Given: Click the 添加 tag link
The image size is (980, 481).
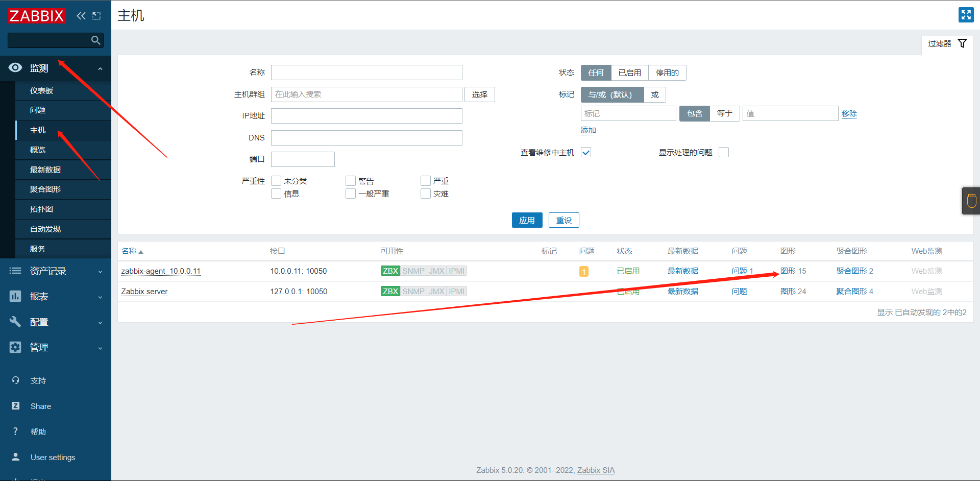Looking at the screenshot, I should click(588, 130).
